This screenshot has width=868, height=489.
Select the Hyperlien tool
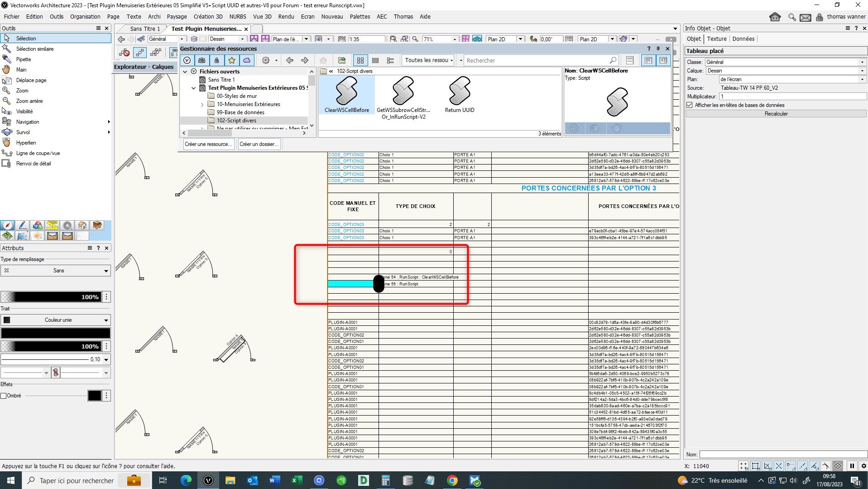[26, 143]
